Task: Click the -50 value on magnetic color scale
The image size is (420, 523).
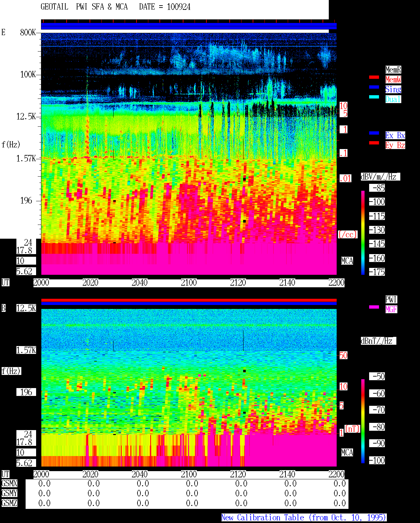Action: 377,376
